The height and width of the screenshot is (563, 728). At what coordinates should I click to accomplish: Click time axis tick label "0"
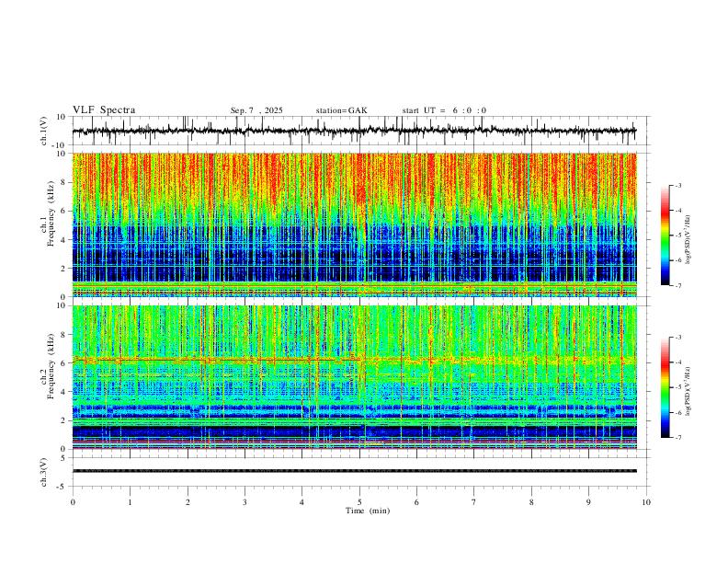73,502
